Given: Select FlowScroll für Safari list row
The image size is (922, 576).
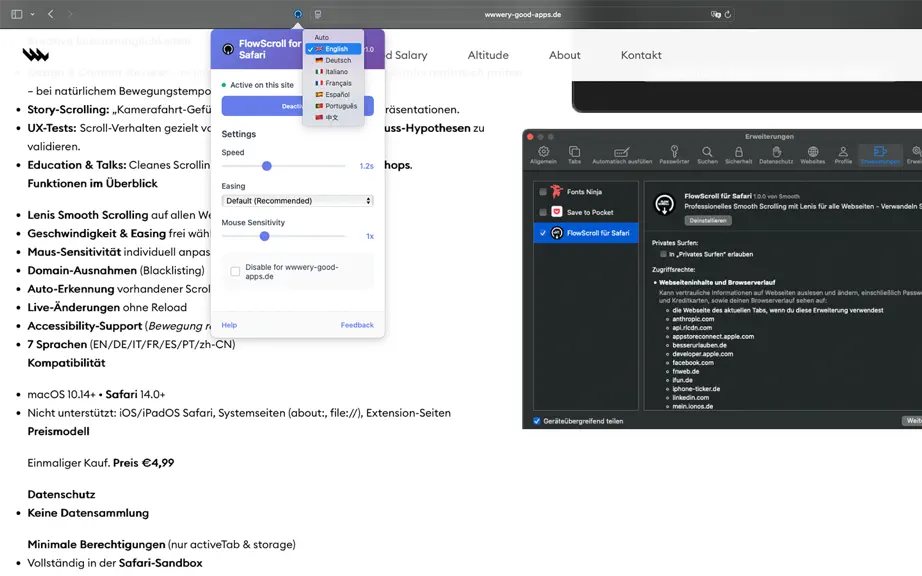Looking at the screenshot, I should [586, 233].
